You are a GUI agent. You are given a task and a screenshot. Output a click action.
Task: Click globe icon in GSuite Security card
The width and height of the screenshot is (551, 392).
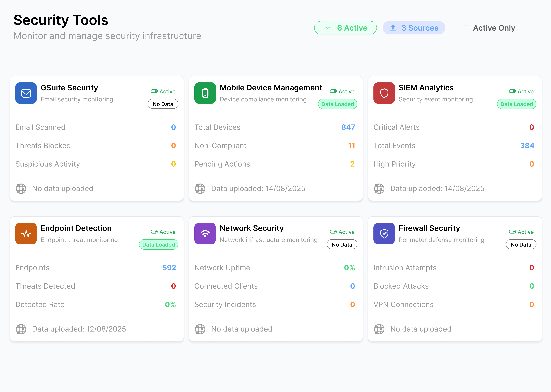tap(21, 188)
